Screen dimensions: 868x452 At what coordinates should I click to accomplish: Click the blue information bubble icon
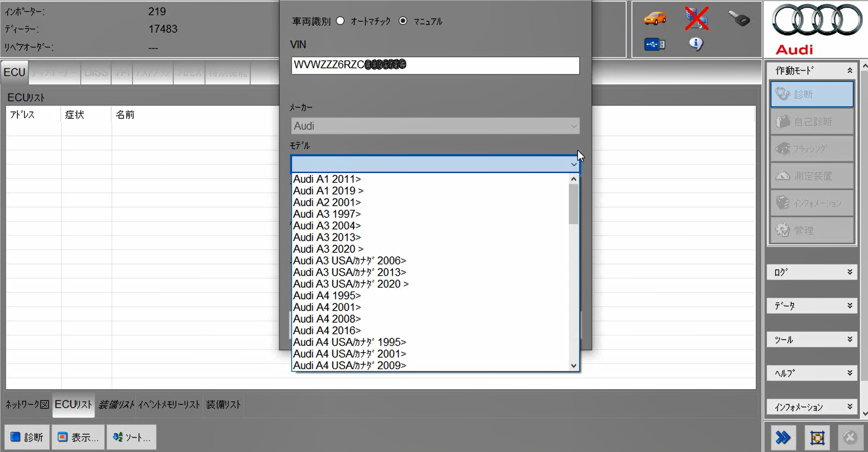(x=696, y=44)
